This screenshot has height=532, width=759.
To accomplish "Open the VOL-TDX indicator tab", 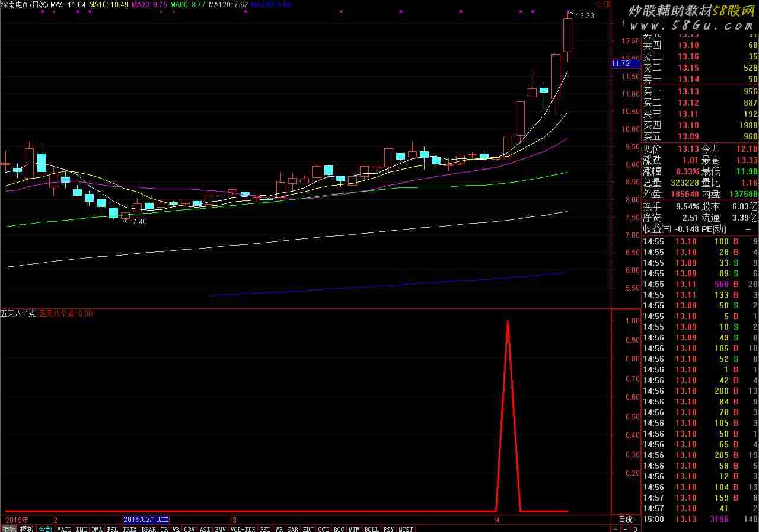I will (243, 528).
